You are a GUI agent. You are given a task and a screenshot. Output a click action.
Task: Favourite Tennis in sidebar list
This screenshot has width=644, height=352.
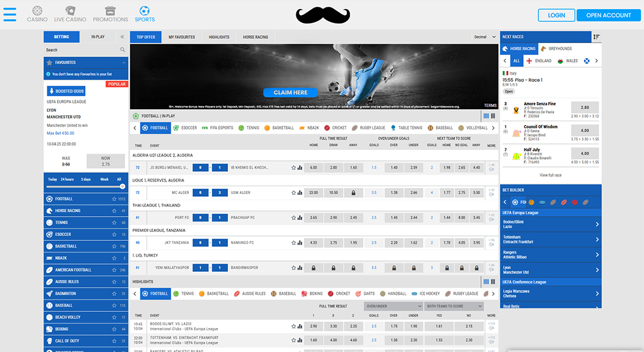[x=114, y=223]
